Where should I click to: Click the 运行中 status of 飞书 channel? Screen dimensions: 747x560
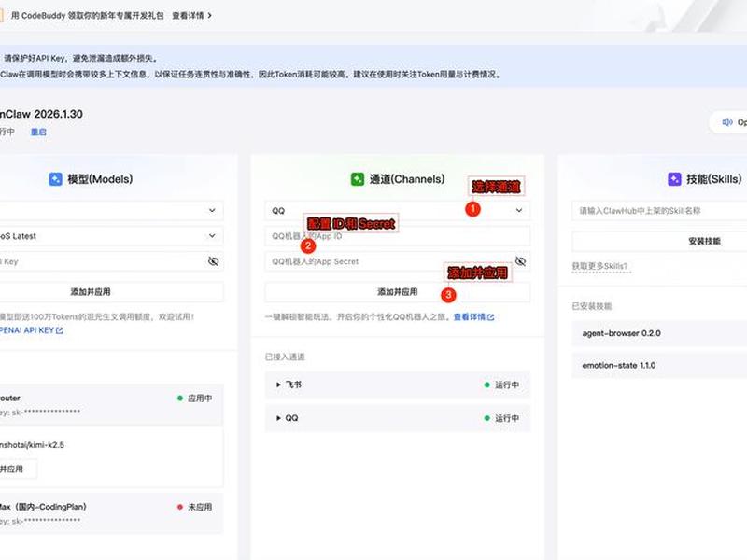pyautogui.click(x=507, y=385)
